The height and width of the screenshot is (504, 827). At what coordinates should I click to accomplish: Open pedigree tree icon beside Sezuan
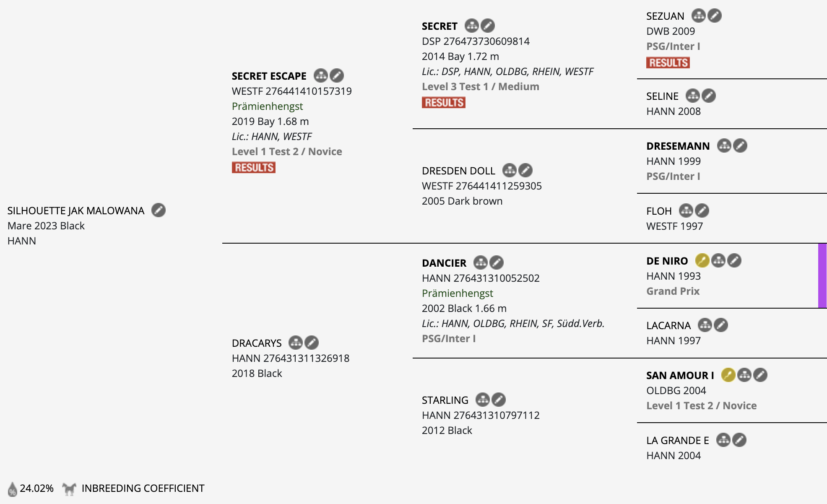(699, 16)
